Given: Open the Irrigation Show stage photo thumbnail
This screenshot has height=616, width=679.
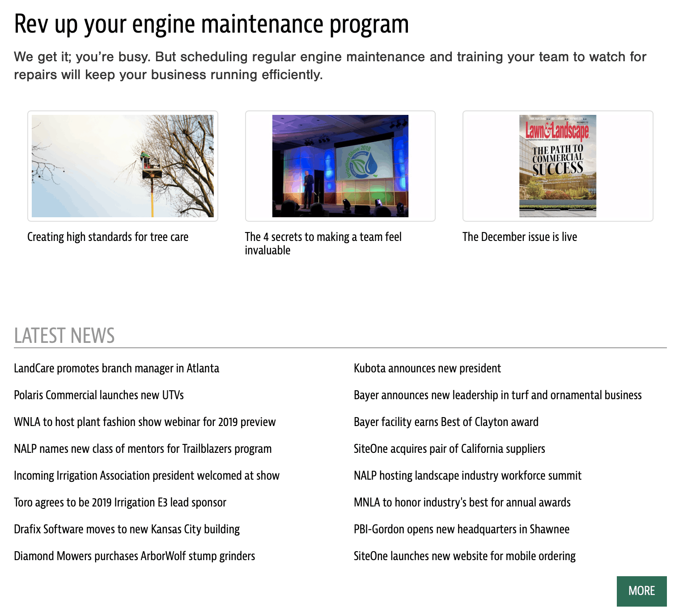Looking at the screenshot, I should pyautogui.click(x=340, y=166).
